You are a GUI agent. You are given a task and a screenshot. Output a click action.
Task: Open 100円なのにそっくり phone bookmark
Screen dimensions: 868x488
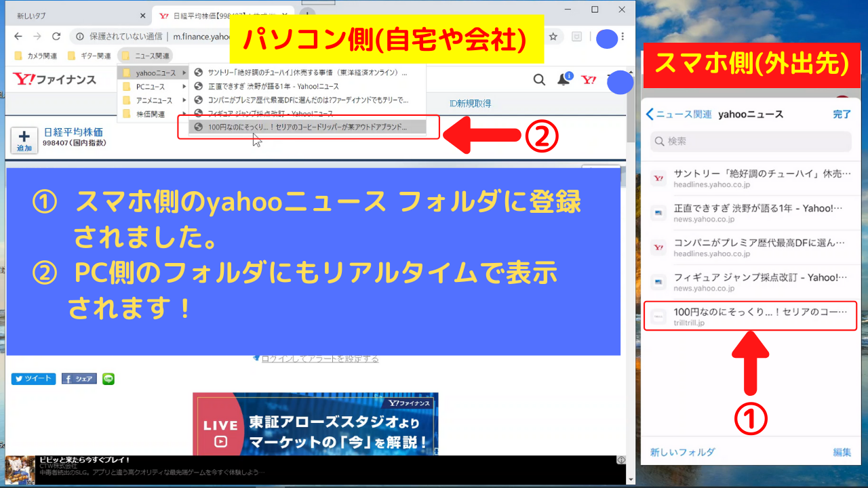(x=751, y=317)
